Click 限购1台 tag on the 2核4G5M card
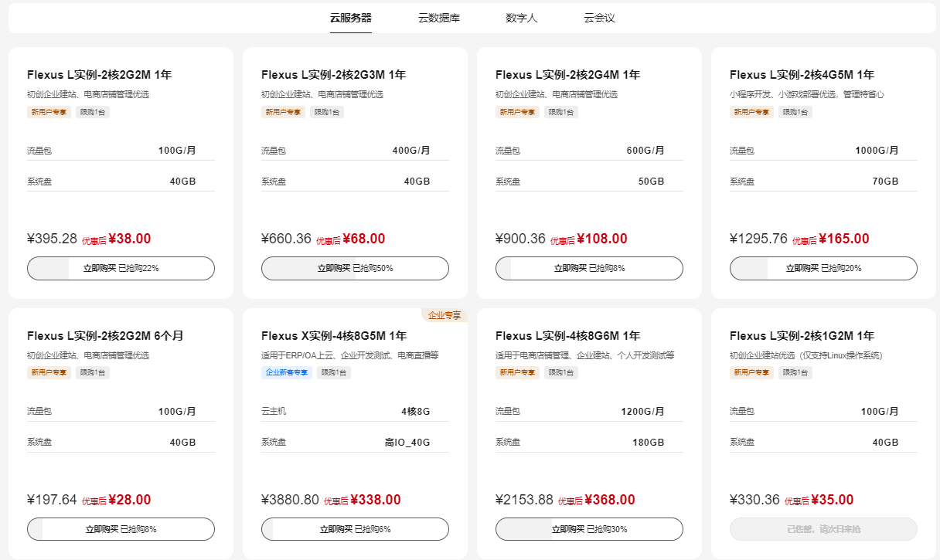Screen dimensions: 940x560 [x=795, y=112]
